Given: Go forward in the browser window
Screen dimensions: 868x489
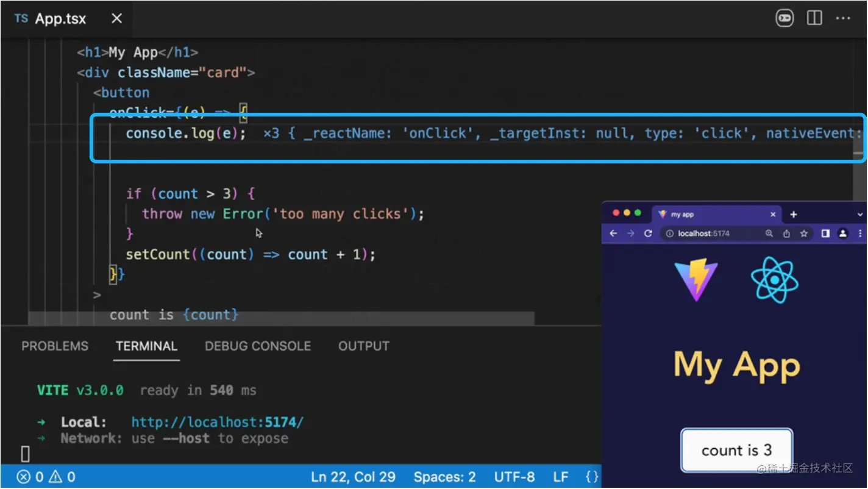Looking at the screenshot, I should pyautogui.click(x=630, y=234).
